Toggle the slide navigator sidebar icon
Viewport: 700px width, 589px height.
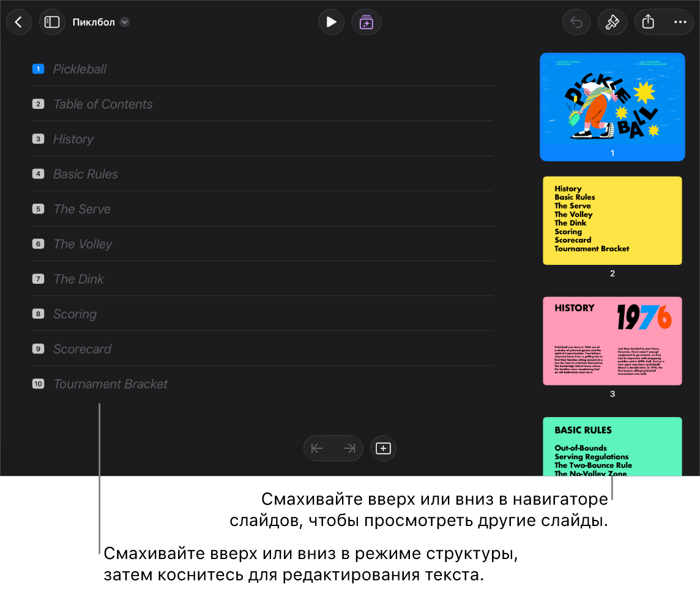52,22
